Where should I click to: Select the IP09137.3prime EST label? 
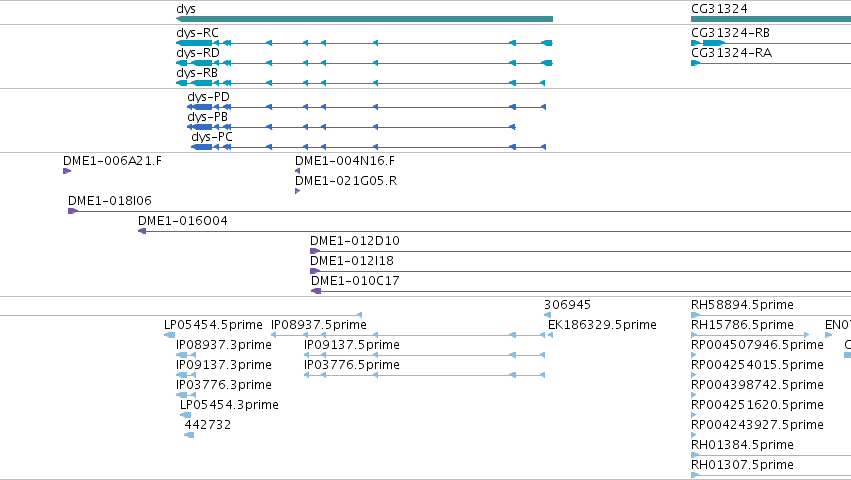tap(224, 365)
